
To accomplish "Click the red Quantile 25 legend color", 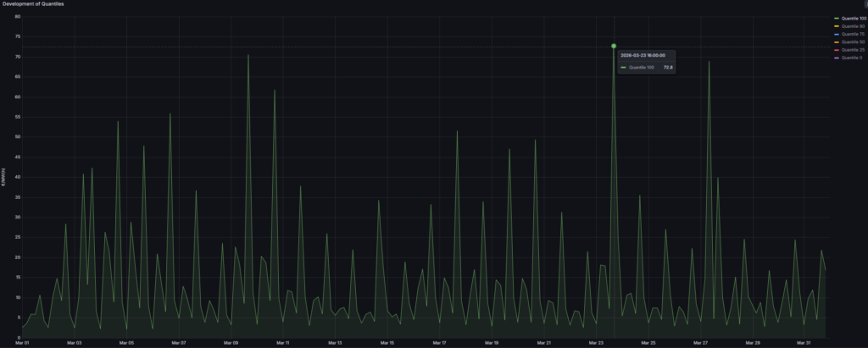I will 836,50.
